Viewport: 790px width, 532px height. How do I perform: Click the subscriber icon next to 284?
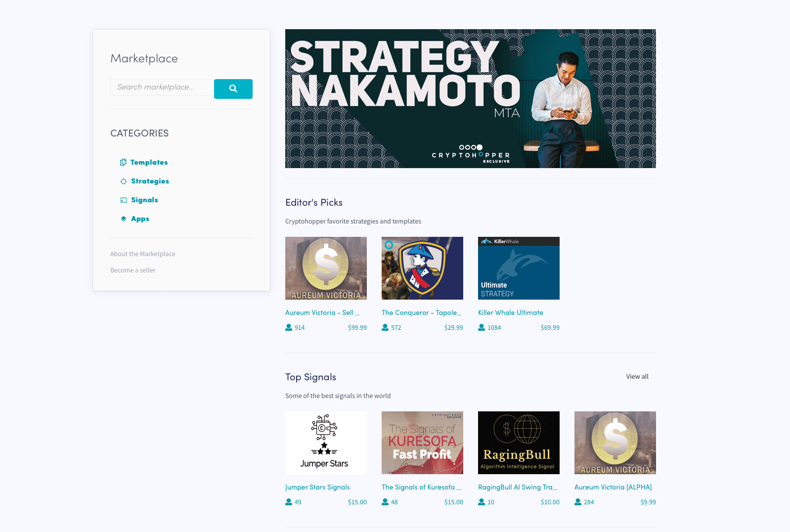point(578,502)
